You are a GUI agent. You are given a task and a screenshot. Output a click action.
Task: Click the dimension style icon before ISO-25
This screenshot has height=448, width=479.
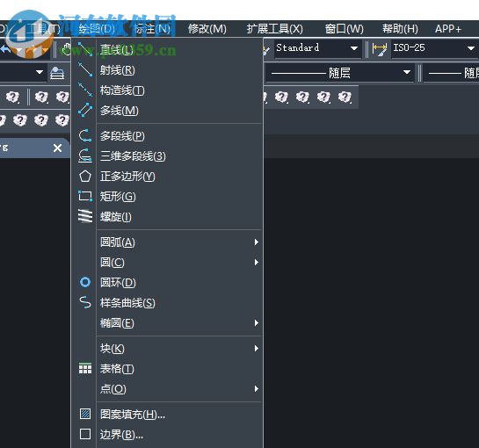(380, 49)
